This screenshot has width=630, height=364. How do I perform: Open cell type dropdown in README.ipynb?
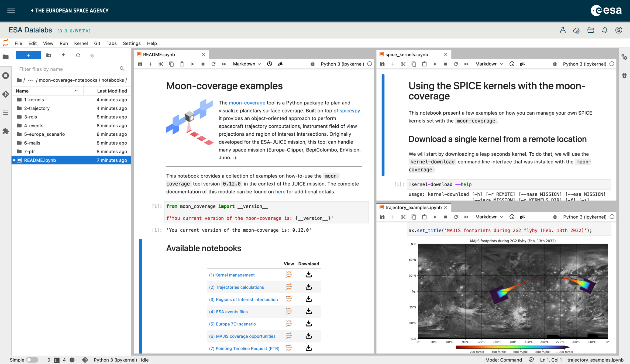247,64
